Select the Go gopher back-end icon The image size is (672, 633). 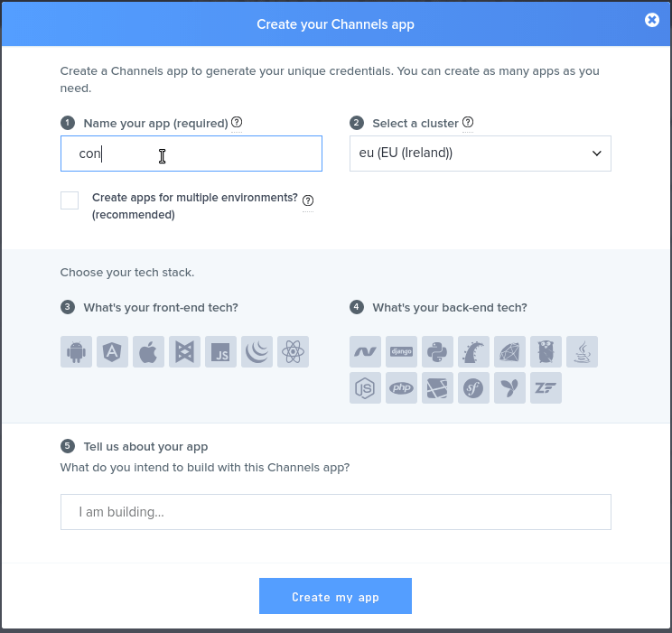coord(546,352)
